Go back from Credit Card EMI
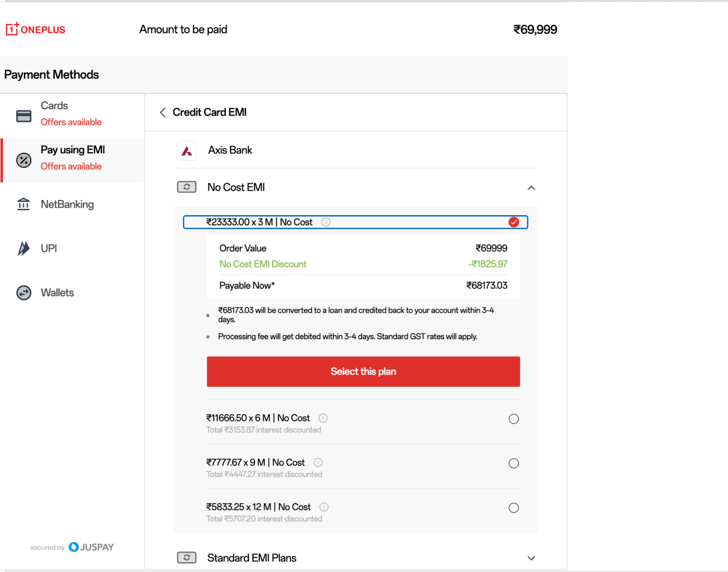728x572 pixels. 163,112
